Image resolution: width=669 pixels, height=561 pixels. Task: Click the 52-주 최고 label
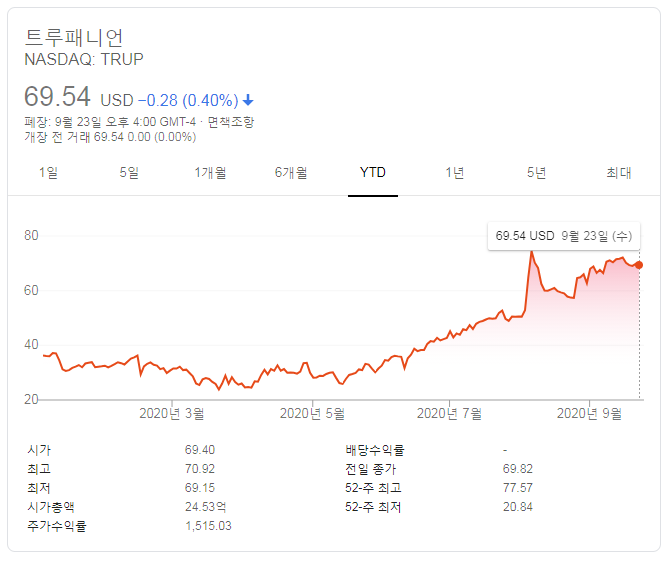click(x=373, y=488)
